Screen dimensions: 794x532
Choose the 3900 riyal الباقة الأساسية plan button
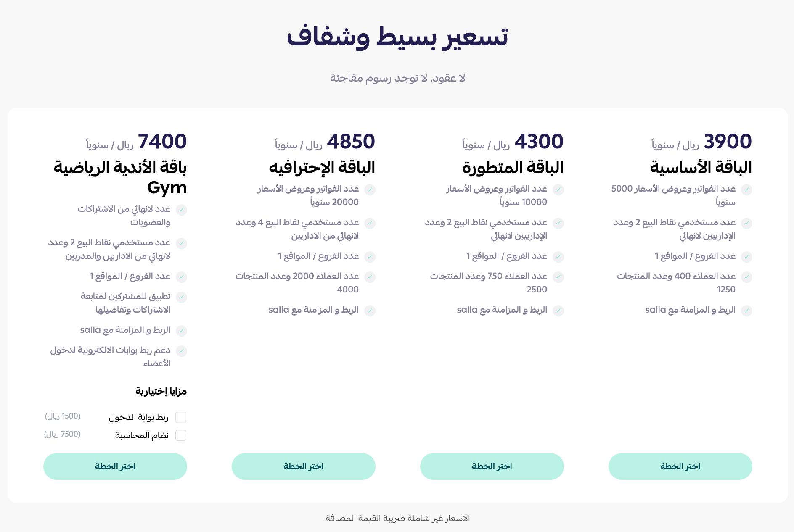(680, 466)
